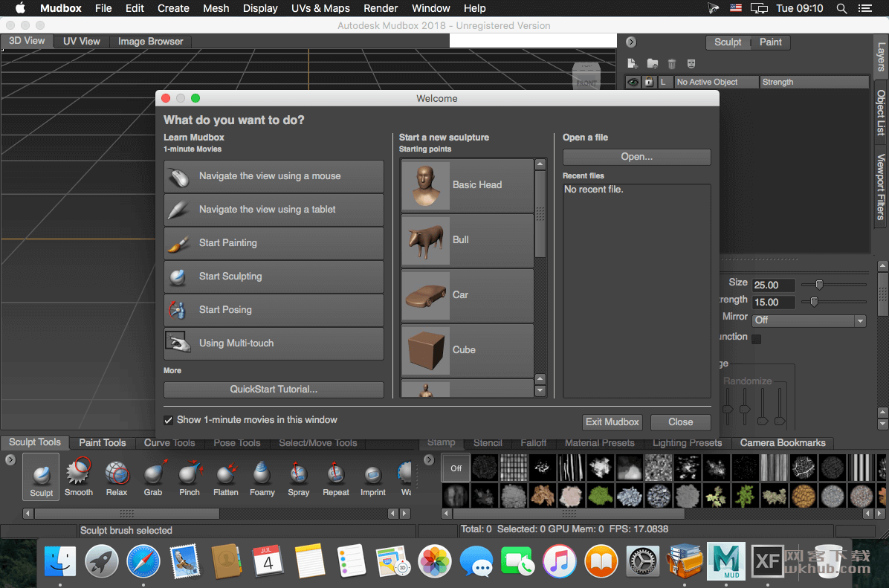Select the Sculpt brush tool

coord(41,476)
